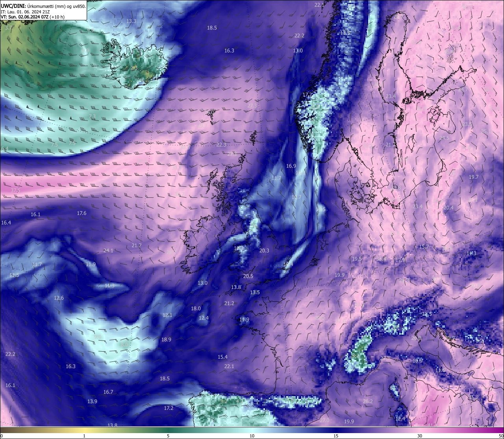Click the 12.6 value on the map
This screenshot has height=439, width=504.
click(x=59, y=298)
